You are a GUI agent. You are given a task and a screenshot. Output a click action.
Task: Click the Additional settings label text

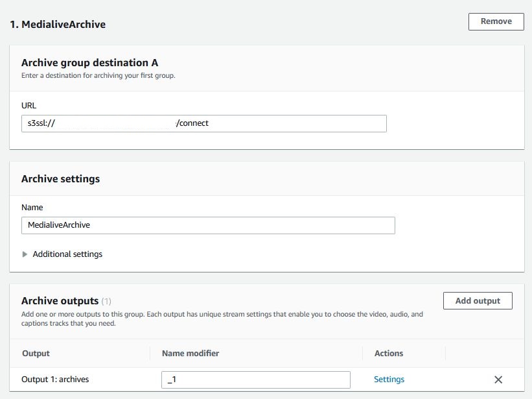[x=67, y=254]
